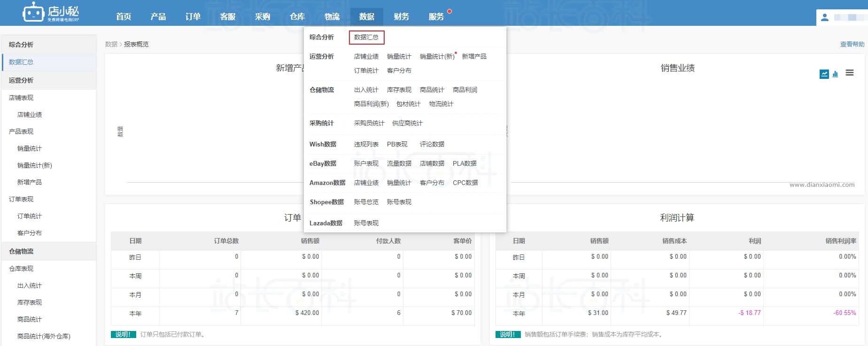Image resolution: width=868 pixels, height=346 pixels.
Task: Open PLA数据 under eBay数据
Action: tap(464, 163)
